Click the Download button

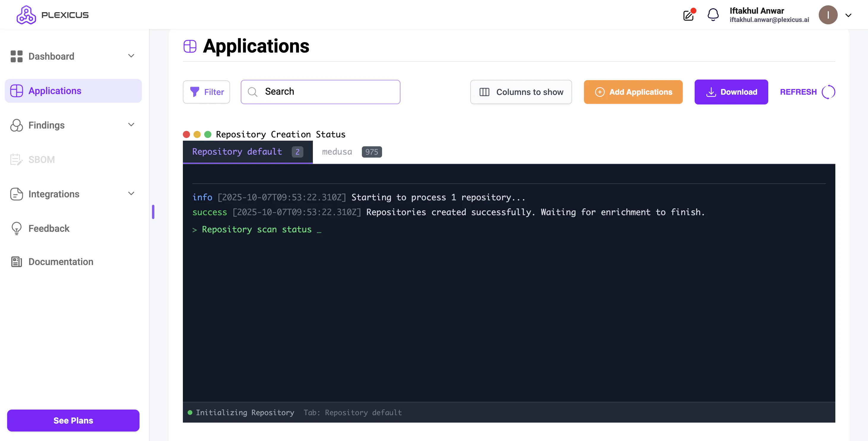pyautogui.click(x=731, y=92)
